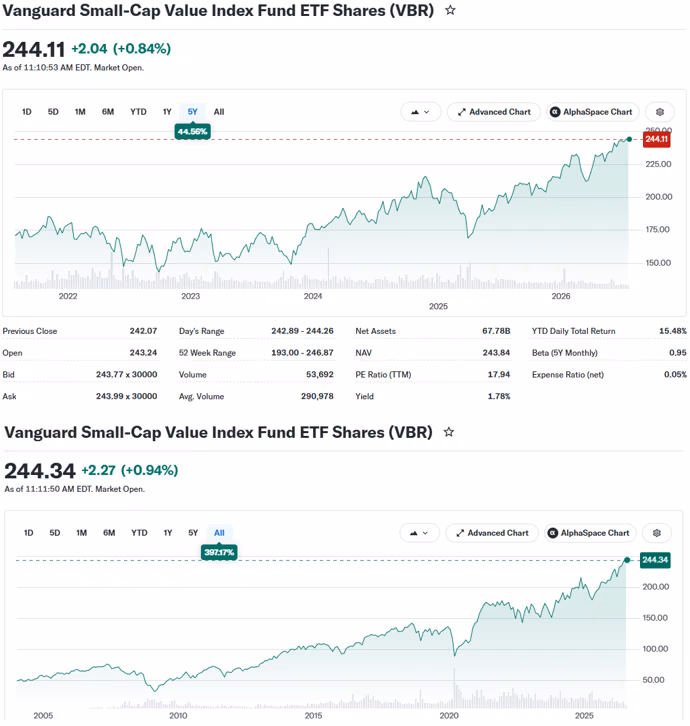Open chart type dropdown in upper chart
The height and width of the screenshot is (726, 690).
420,112
